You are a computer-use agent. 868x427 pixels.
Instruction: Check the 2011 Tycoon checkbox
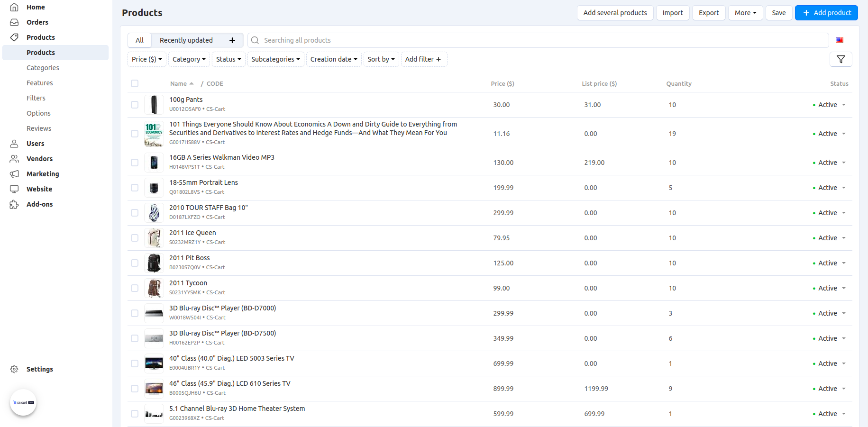coord(135,288)
